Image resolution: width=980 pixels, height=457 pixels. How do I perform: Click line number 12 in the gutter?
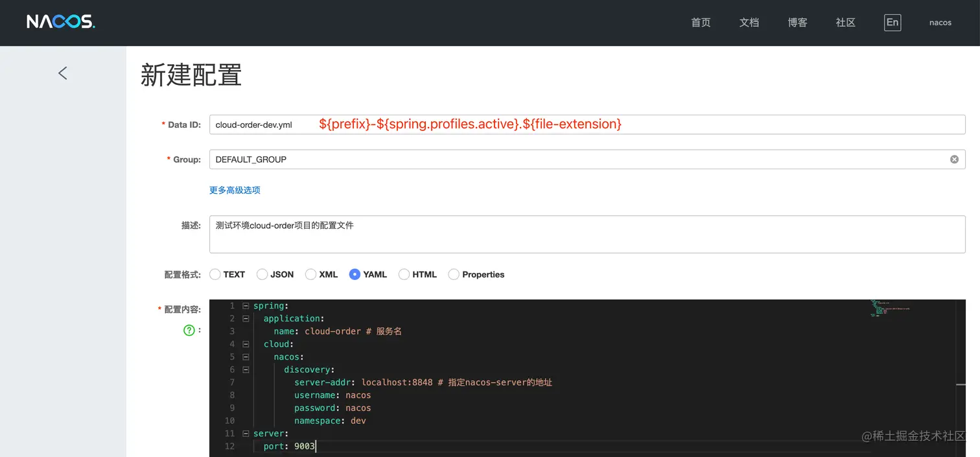(x=229, y=446)
